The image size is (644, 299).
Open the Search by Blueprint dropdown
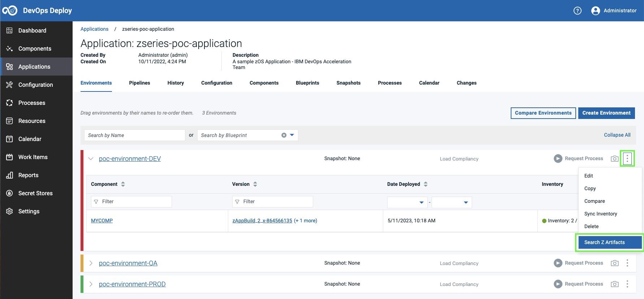point(292,135)
